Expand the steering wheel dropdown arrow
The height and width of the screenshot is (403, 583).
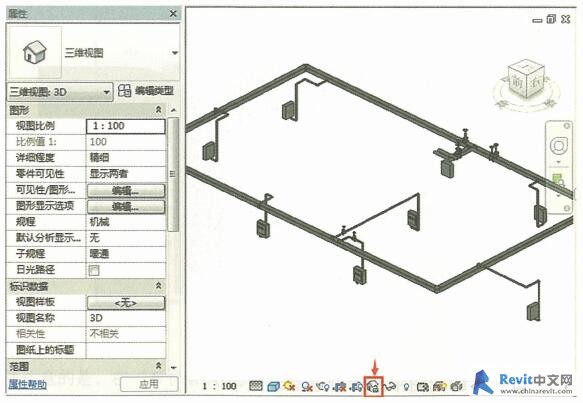click(558, 162)
